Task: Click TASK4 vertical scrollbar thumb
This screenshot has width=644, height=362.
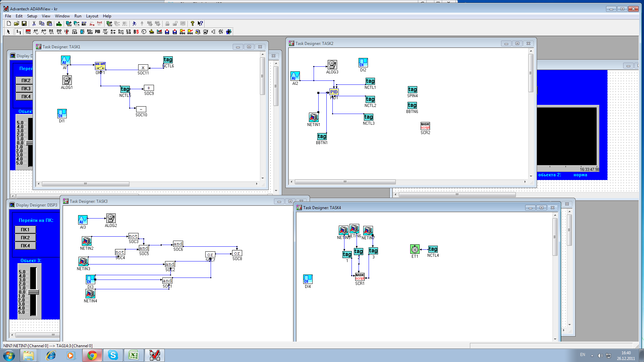Action: tap(555, 237)
